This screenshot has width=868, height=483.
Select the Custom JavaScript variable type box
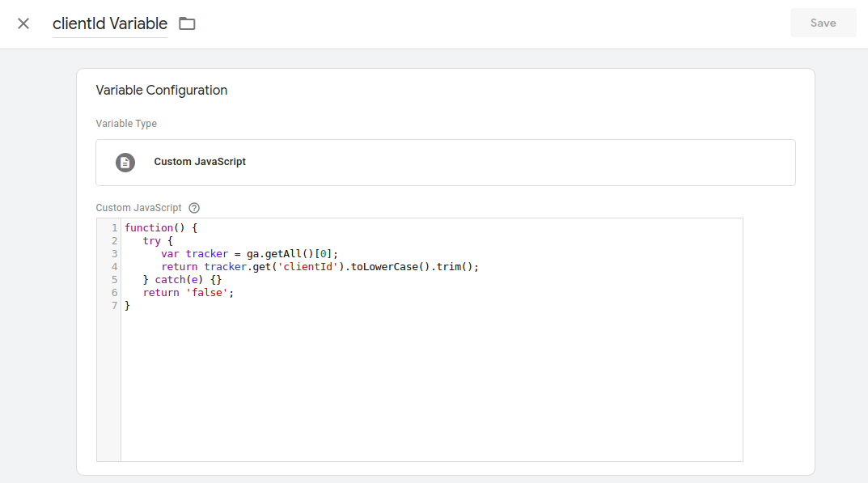click(x=446, y=163)
